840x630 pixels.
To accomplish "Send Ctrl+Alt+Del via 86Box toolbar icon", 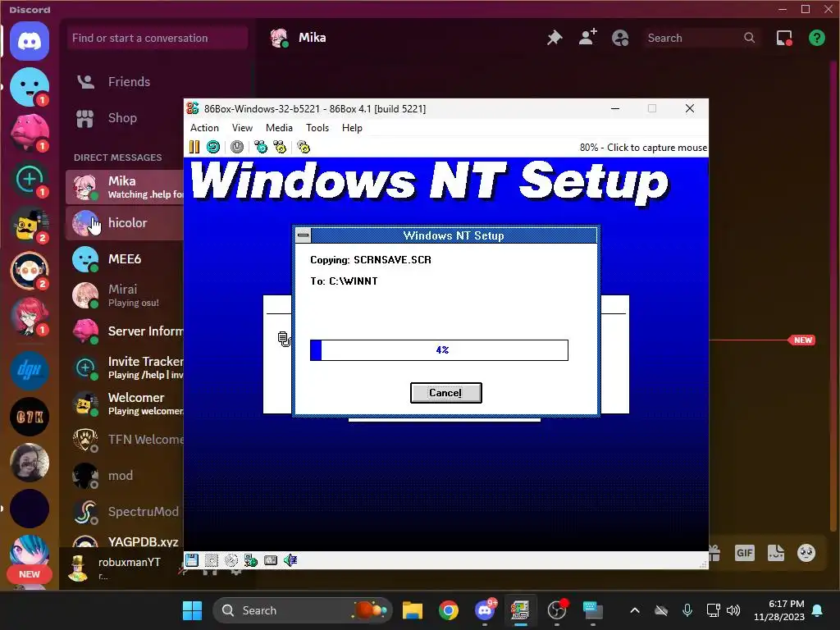I will pos(261,147).
